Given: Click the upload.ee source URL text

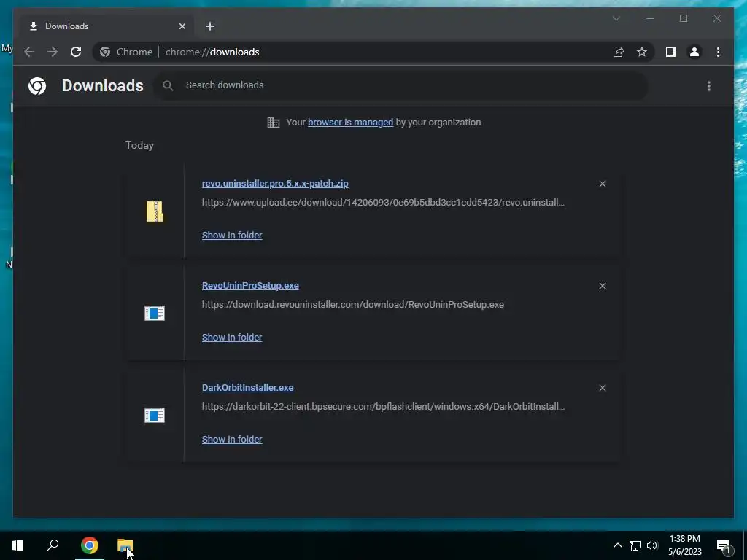Looking at the screenshot, I should point(383,203).
